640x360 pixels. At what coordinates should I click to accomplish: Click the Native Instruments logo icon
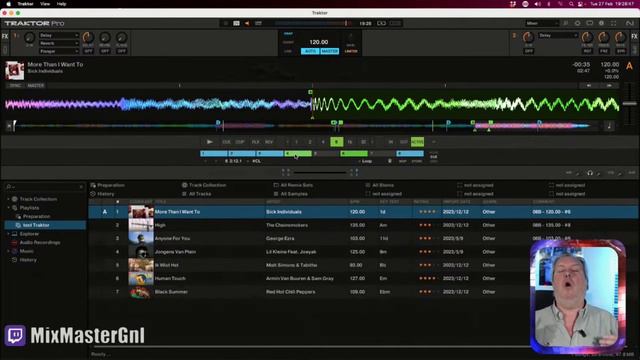(x=630, y=23)
